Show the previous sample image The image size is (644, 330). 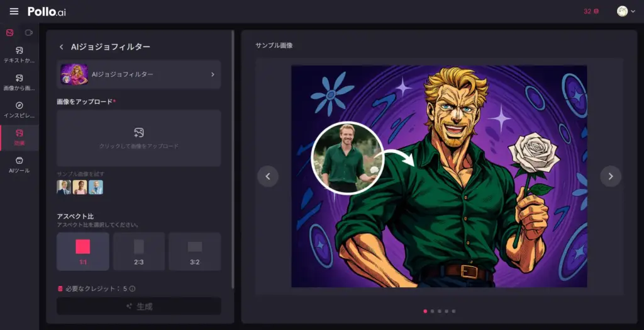click(x=268, y=176)
